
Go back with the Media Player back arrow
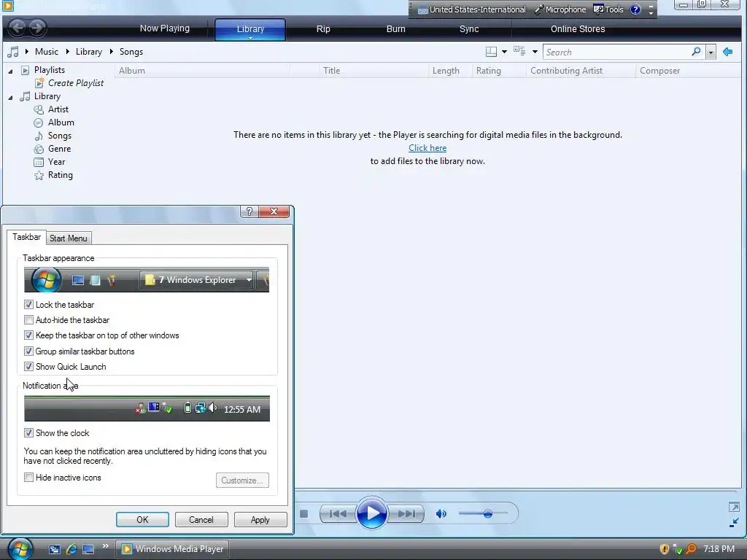point(18,28)
